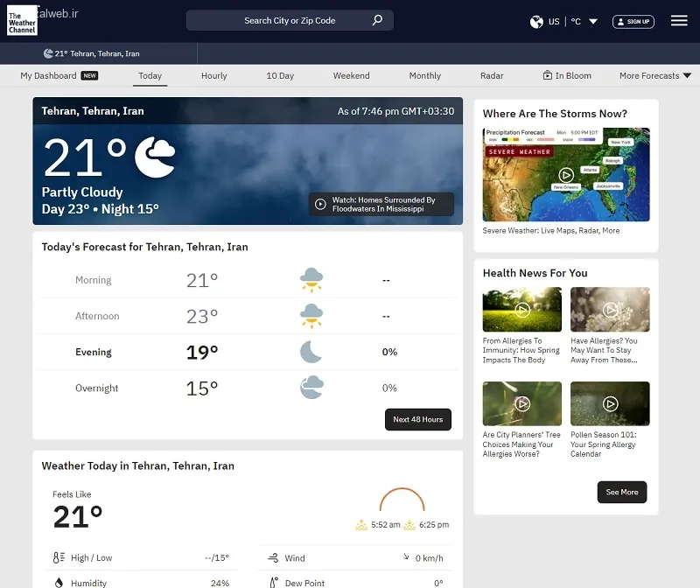Play the severe weather map video

[566, 175]
